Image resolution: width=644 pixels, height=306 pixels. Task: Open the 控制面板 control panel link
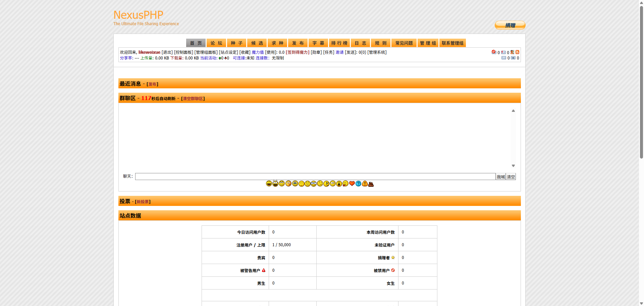tap(183, 52)
